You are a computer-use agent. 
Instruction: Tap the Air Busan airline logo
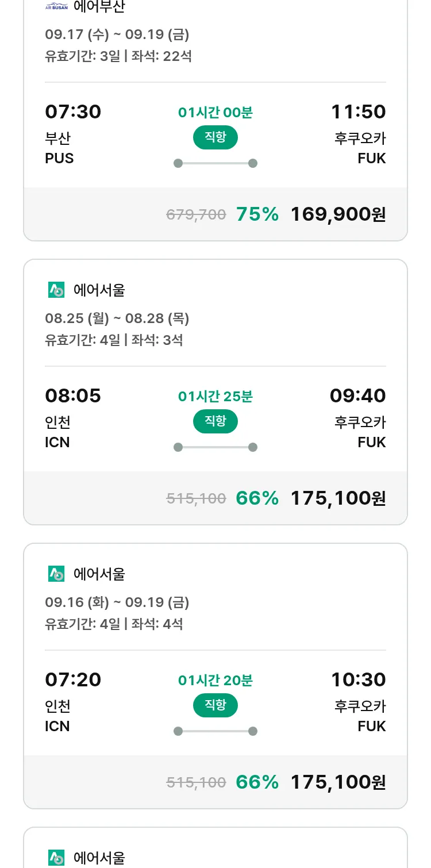coord(56,7)
